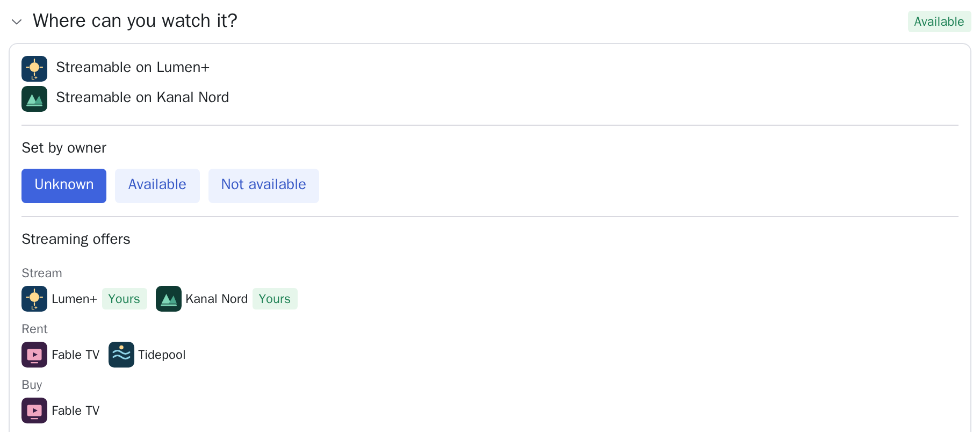980x432 pixels.
Task: Click the Yours badge next to Lumen+
Action: pos(124,299)
